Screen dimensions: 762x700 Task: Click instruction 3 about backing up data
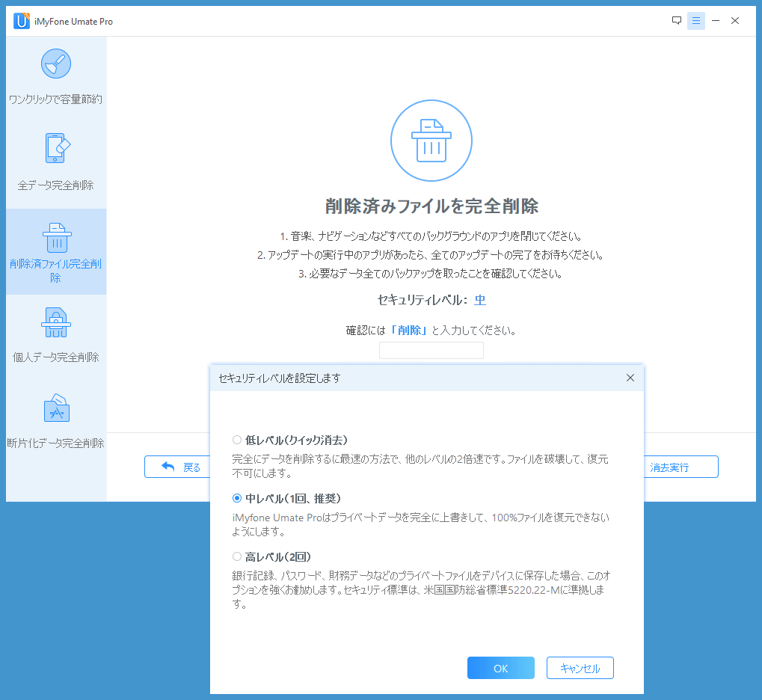(x=430, y=274)
